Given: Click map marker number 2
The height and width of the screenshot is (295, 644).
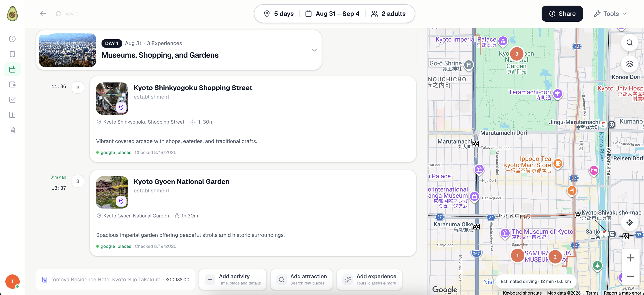Looking at the screenshot, I should click(555, 257).
